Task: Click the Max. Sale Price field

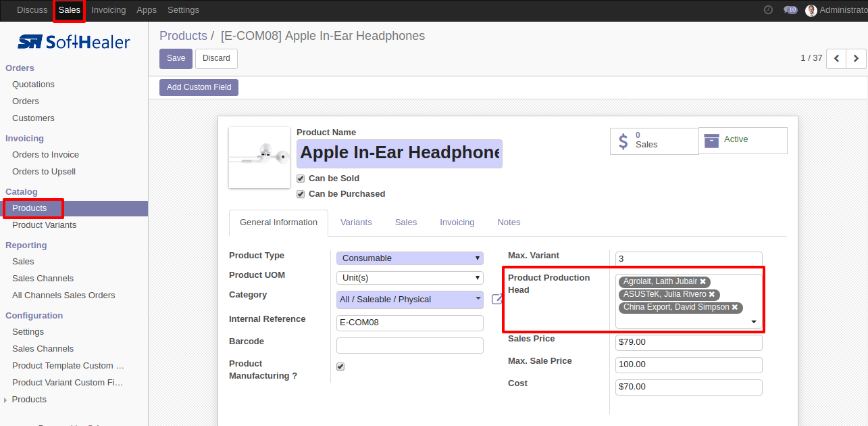Action: point(688,365)
